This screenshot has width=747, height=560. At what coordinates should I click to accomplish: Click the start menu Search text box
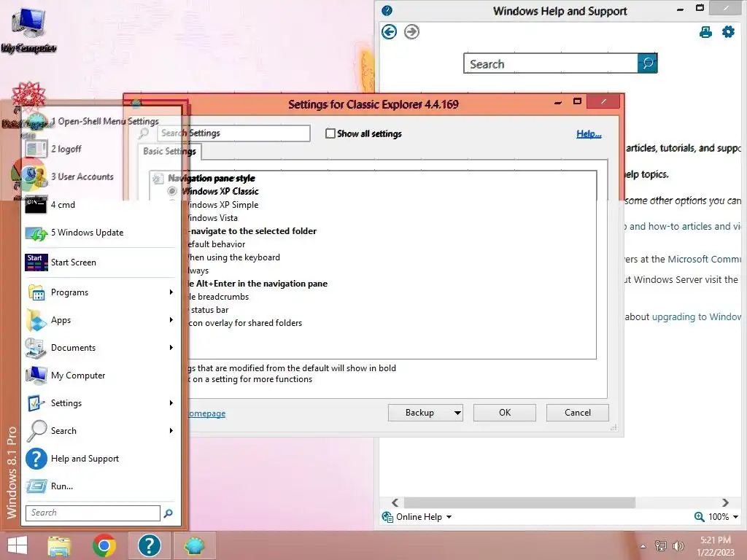[x=93, y=513]
